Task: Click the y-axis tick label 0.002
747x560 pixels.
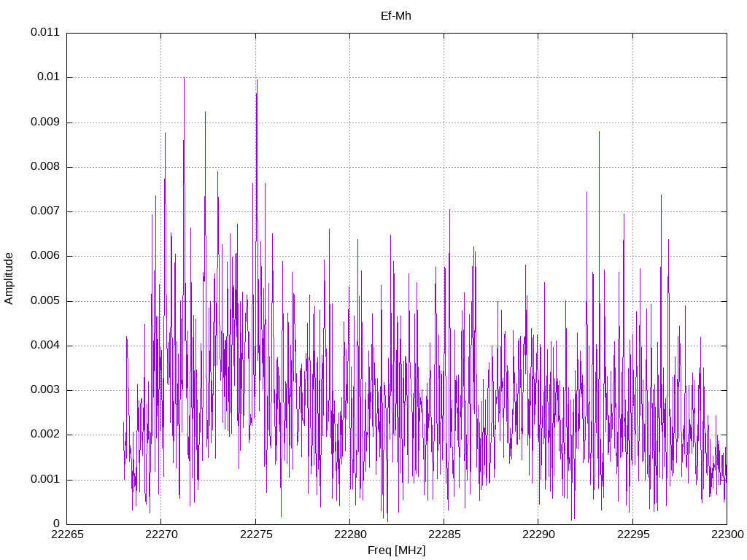Action: (45, 434)
